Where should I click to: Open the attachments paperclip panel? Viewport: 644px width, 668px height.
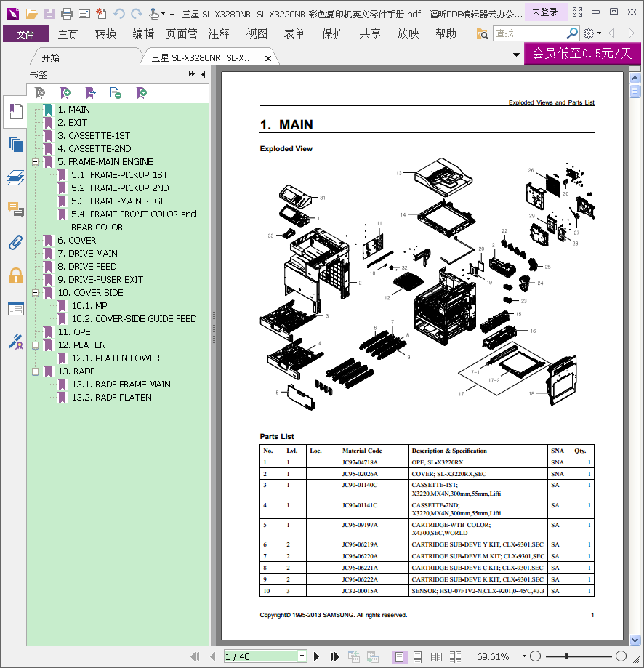16,242
